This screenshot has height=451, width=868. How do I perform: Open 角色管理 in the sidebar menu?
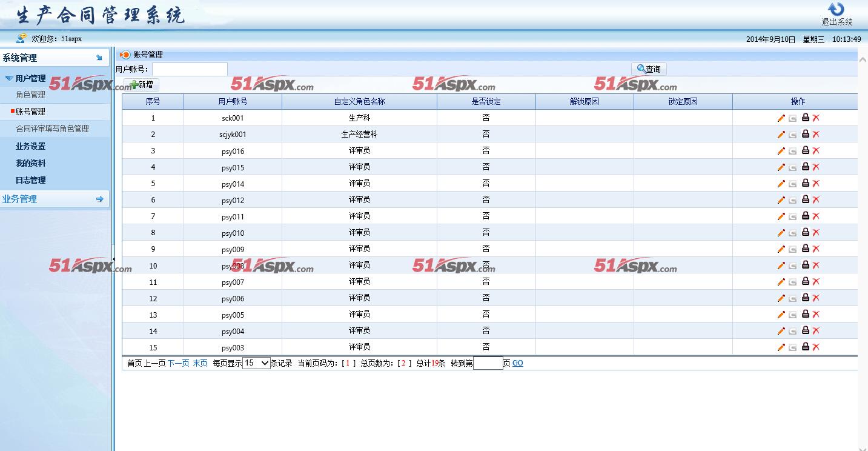click(30, 95)
